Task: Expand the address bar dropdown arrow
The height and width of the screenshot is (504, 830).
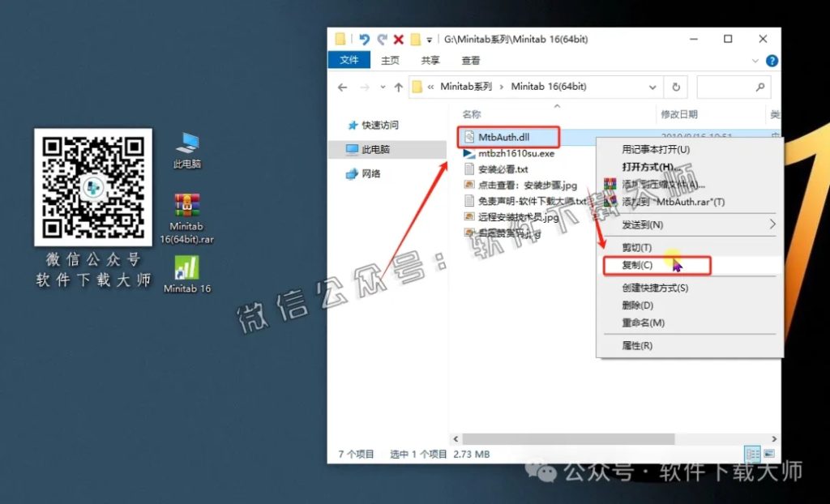Action: tap(653, 87)
